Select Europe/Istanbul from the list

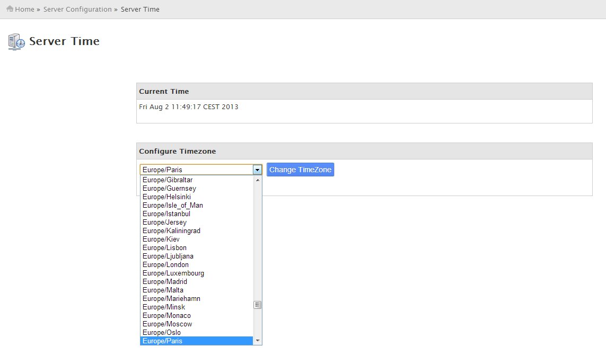(x=197, y=214)
